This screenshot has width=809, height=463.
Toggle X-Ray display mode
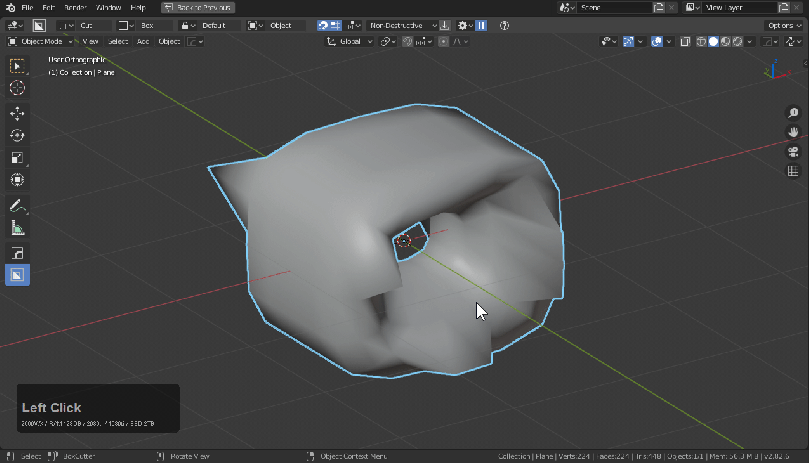coord(685,42)
